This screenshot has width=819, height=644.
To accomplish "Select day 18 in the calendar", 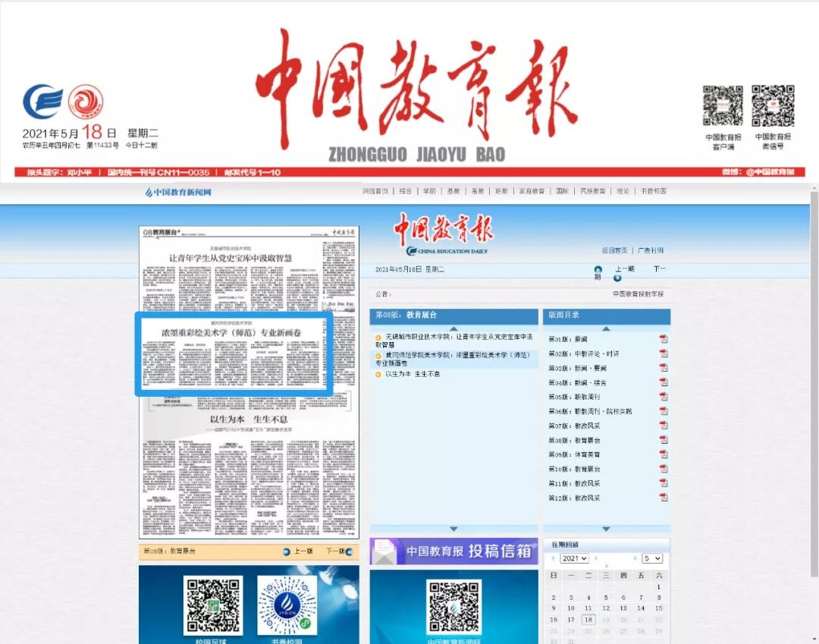I will coord(588,620).
